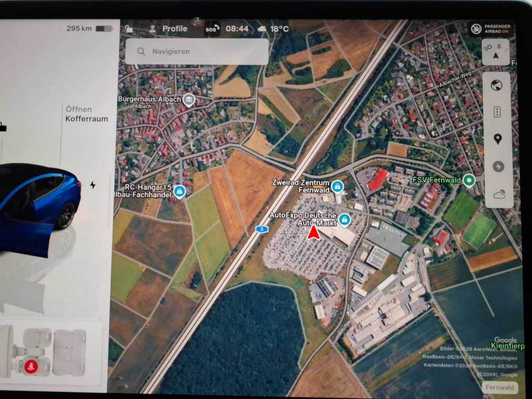532x399 pixels.
Task: Tap the compass orientation button
Action: click(496, 52)
